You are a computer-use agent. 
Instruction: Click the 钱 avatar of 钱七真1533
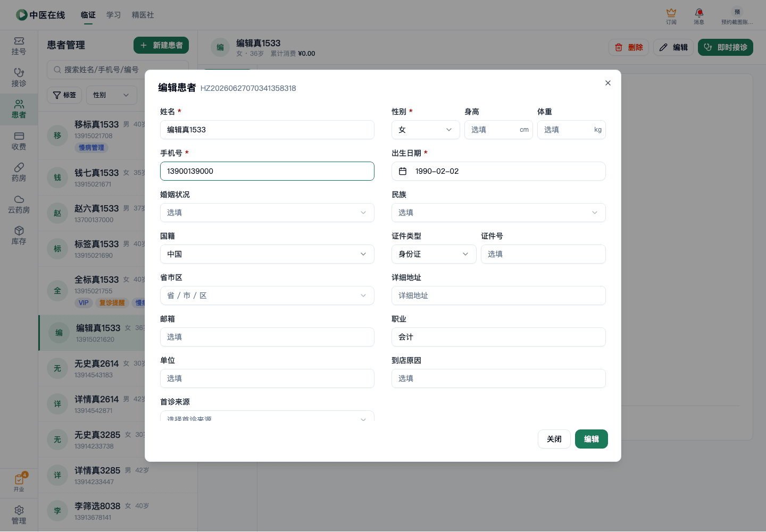coord(57,178)
